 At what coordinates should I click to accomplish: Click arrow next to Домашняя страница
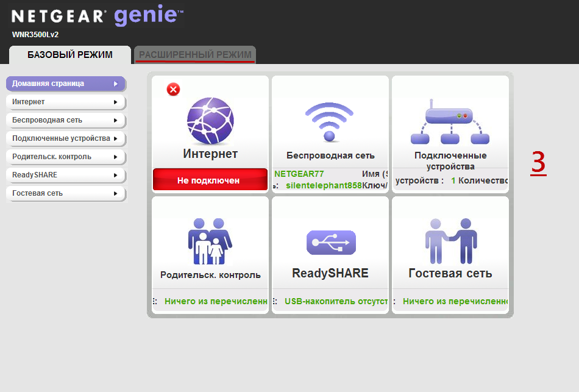point(116,84)
